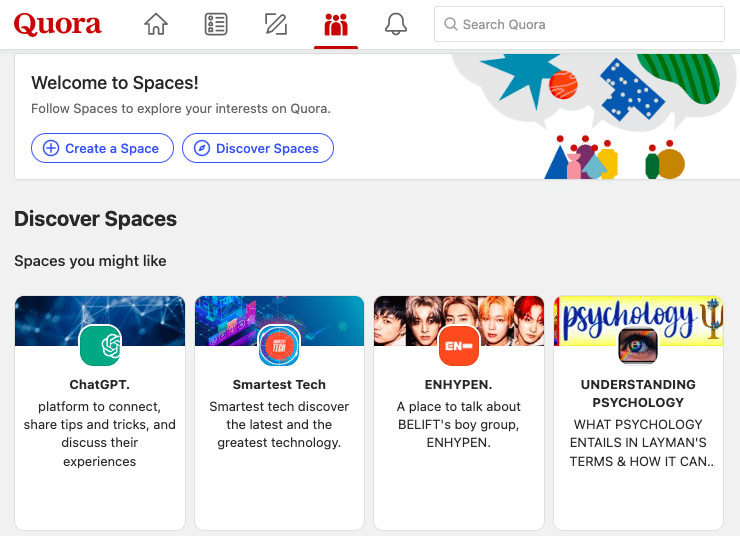
Task: Open the Following list icon
Action: click(216, 24)
